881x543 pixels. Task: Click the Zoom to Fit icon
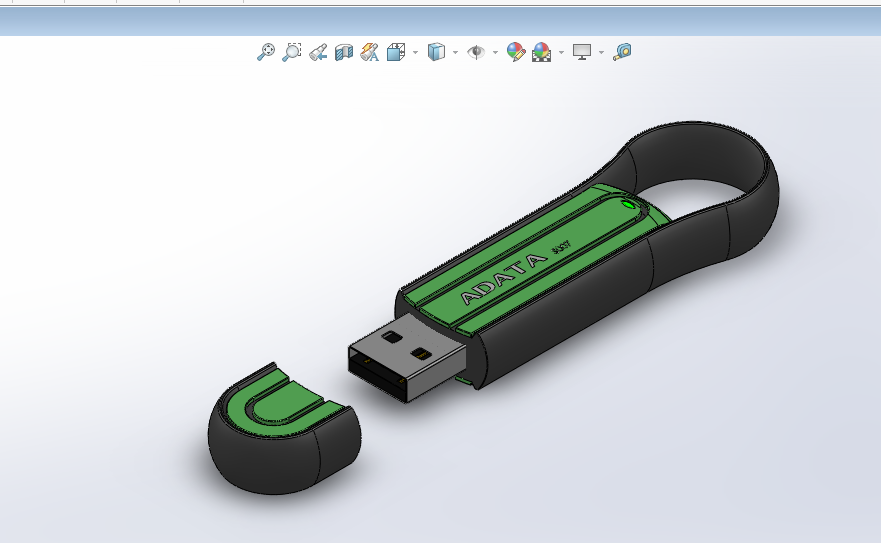pyautogui.click(x=266, y=52)
